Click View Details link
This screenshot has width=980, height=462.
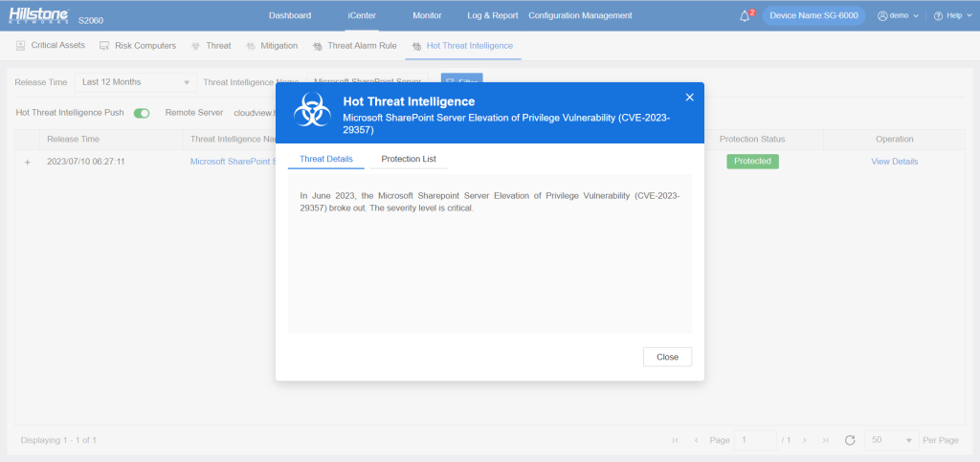(x=895, y=161)
